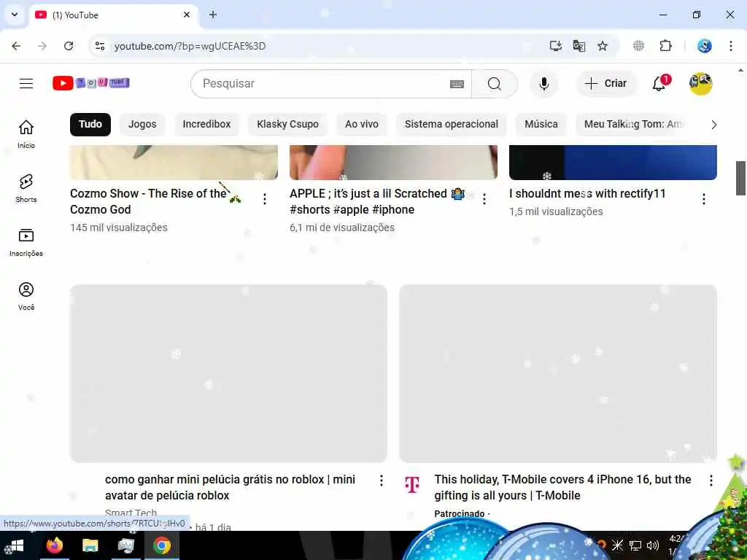Open the Você section in sidebar
Image resolution: width=747 pixels, height=560 pixels.
26,296
